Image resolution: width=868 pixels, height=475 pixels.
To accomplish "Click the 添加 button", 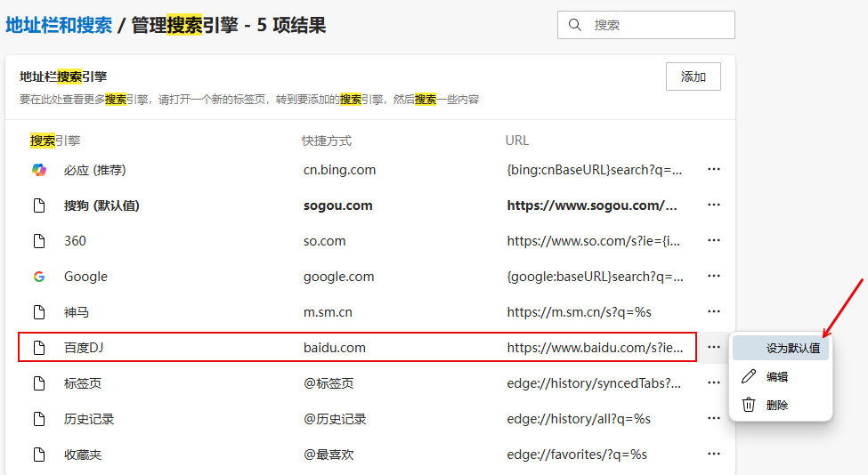I will tap(694, 76).
